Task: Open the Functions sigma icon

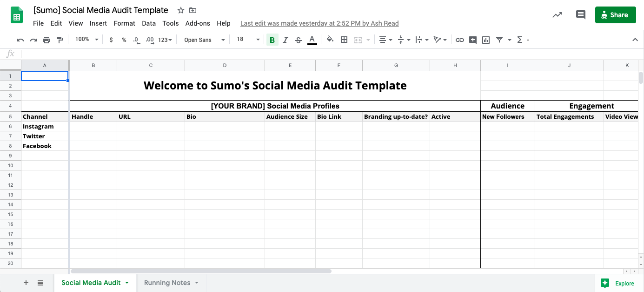Action: coord(520,40)
